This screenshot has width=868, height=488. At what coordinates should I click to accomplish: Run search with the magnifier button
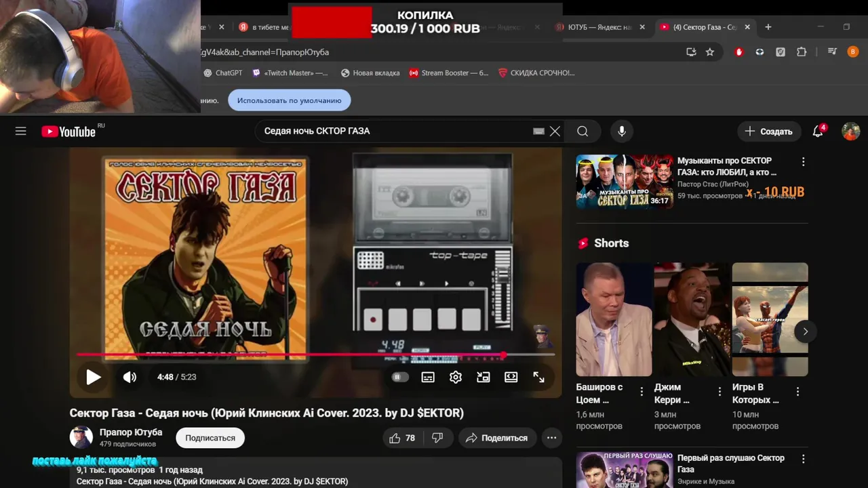[x=583, y=131]
